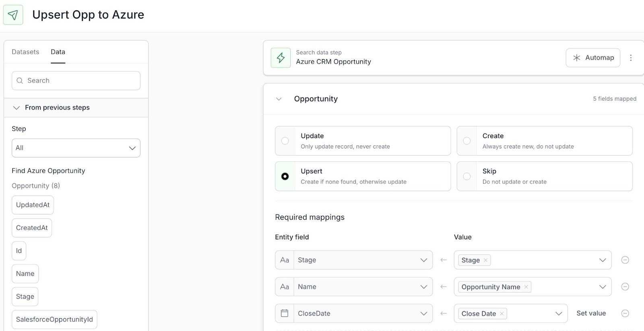Screen dimensions: 644x331
Task: Select the Update radio option
Action: pyautogui.click(x=285, y=141)
